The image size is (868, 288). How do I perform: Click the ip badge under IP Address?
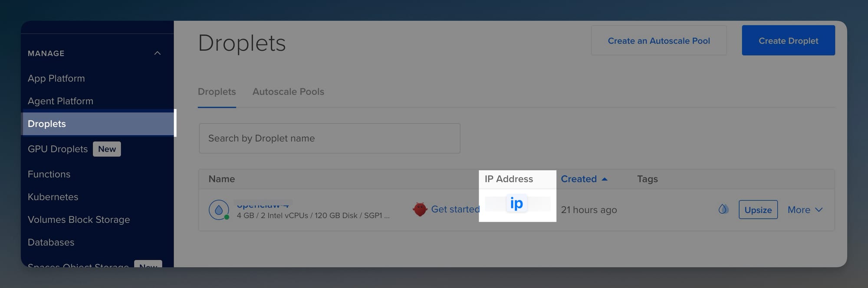tap(516, 203)
